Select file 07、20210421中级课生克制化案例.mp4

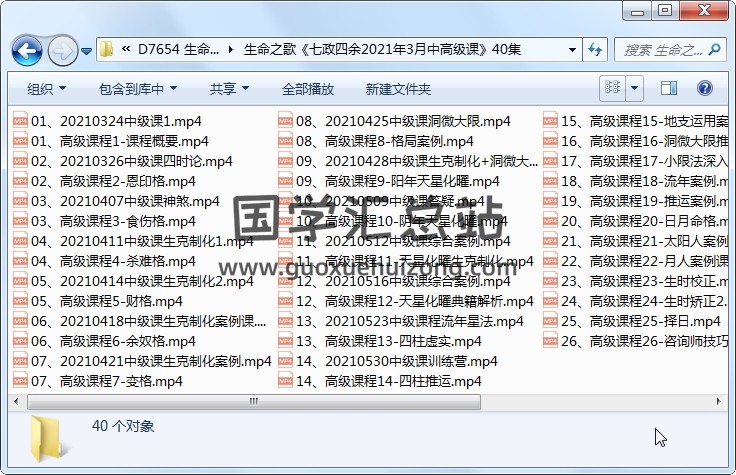[142, 361]
